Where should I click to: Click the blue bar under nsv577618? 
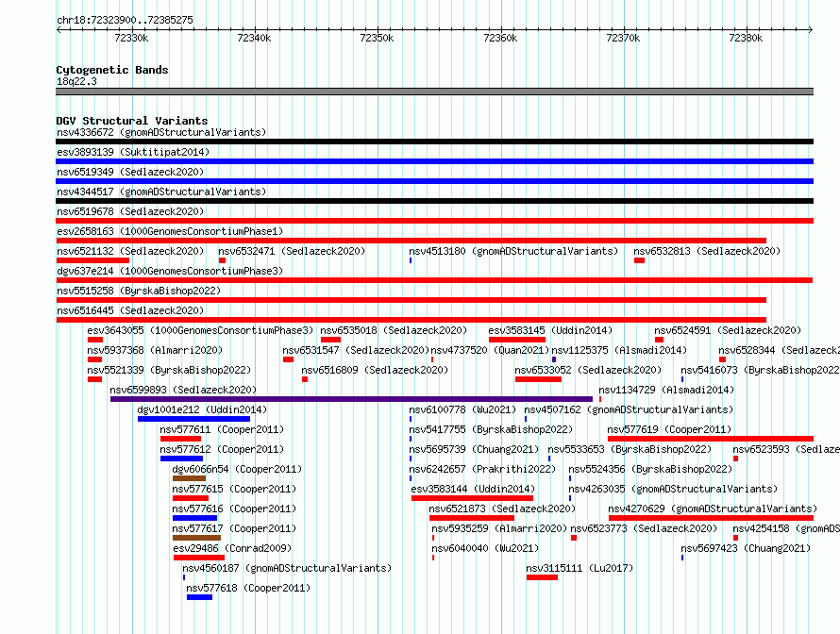pos(200,597)
